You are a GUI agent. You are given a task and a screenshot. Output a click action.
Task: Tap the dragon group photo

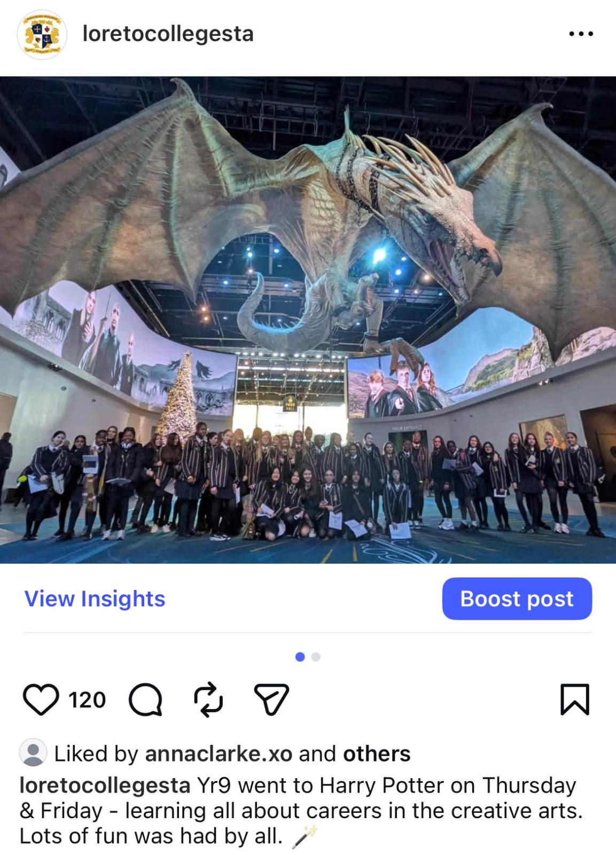point(308,320)
